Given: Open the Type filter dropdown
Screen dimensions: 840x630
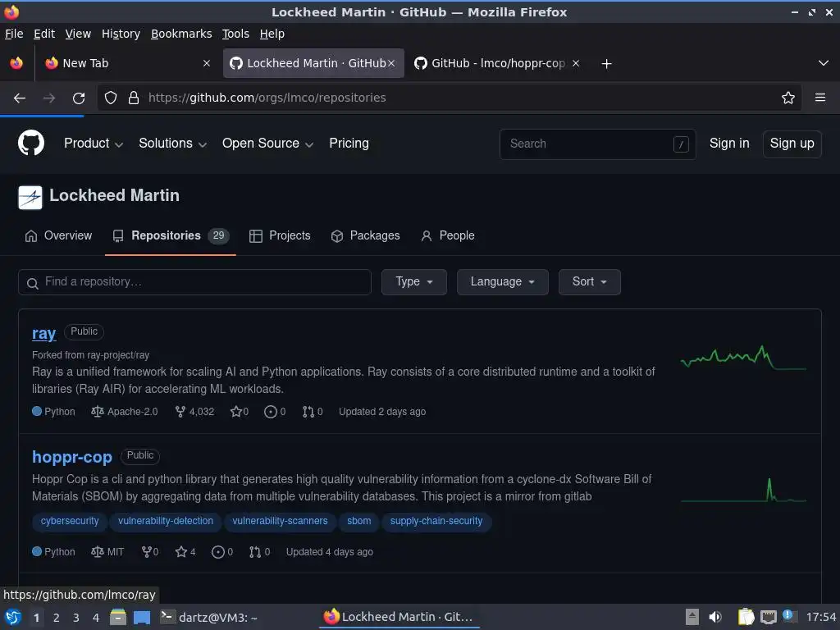Looking at the screenshot, I should point(413,282).
